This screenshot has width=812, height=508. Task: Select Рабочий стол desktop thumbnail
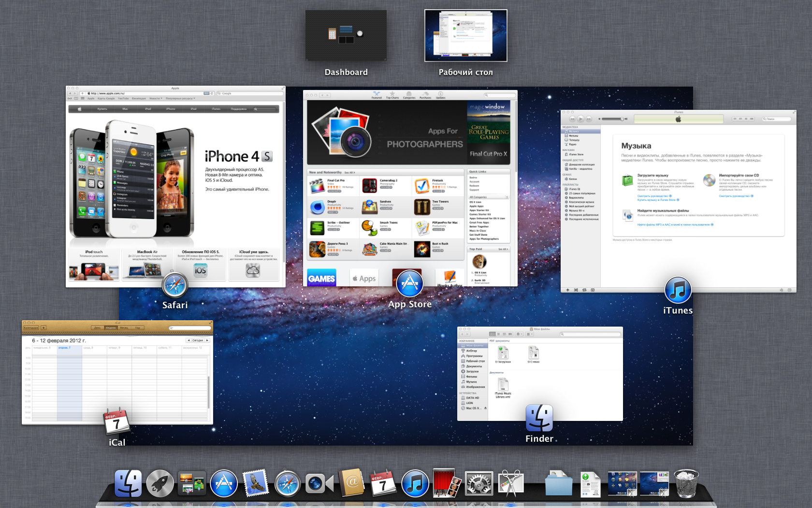click(x=466, y=35)
